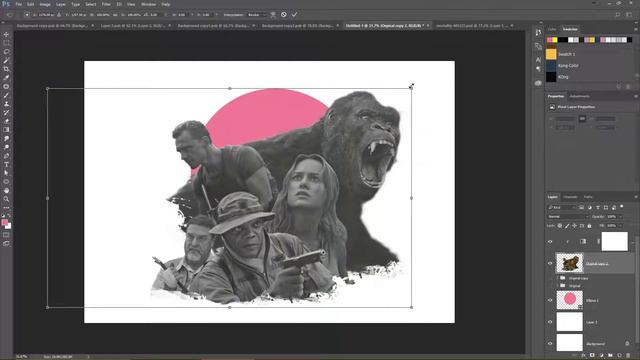Switch to the Adjustments tab
640x360 pixels.
click(x=580, y=96)
